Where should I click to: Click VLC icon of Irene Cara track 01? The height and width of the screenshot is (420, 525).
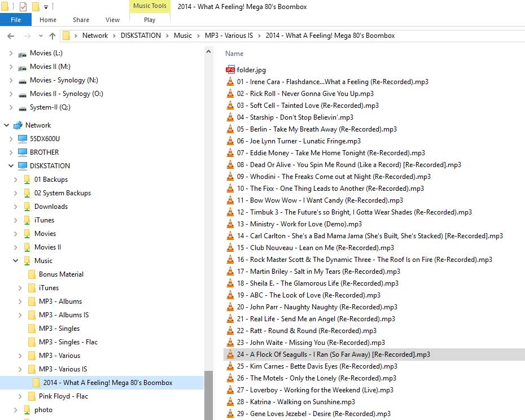click(230, 81)
